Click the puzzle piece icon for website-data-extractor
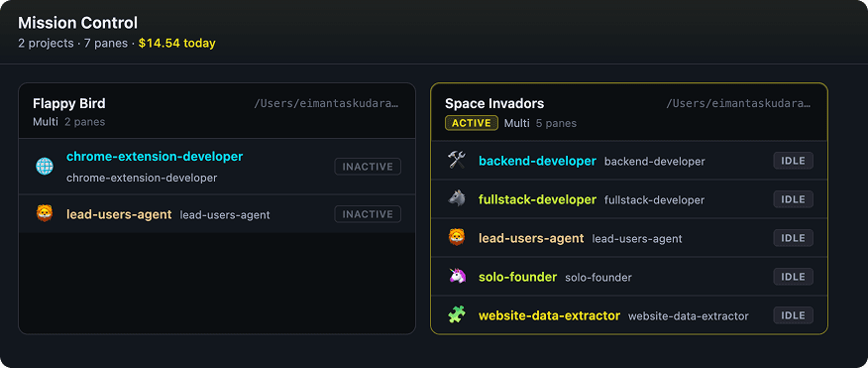Image resolution: width=868 pixels, height=368 pixels. (x=457, y=315)
